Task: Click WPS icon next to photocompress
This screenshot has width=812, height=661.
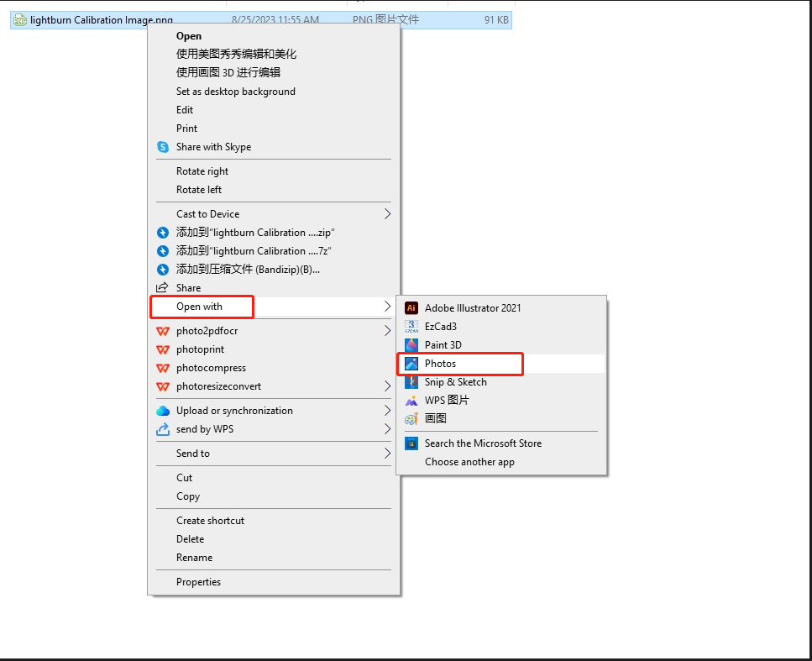Action: tap(163, 369)
